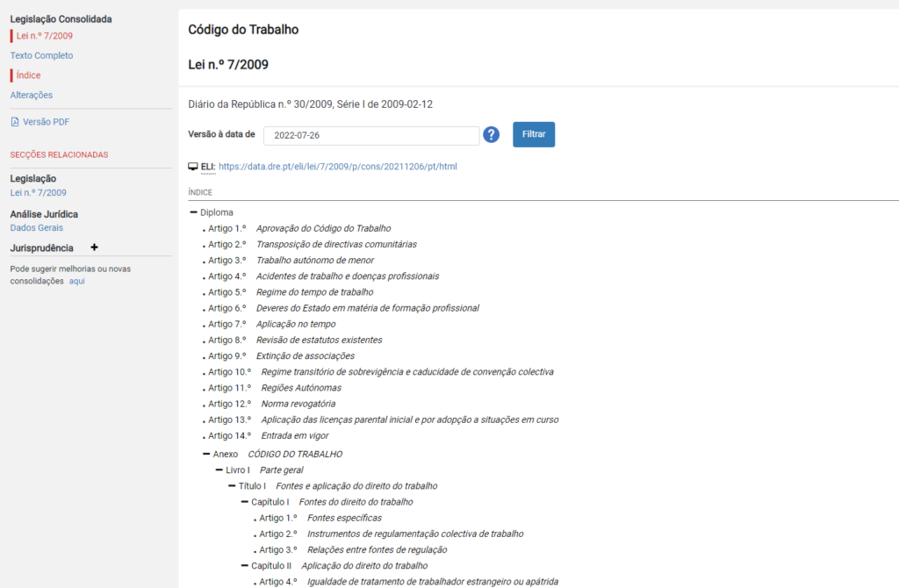Viewport: 899px width, 588px height.
Task: Collapse the Título I node
Action: pyautogui.click(x=230, y=485)
